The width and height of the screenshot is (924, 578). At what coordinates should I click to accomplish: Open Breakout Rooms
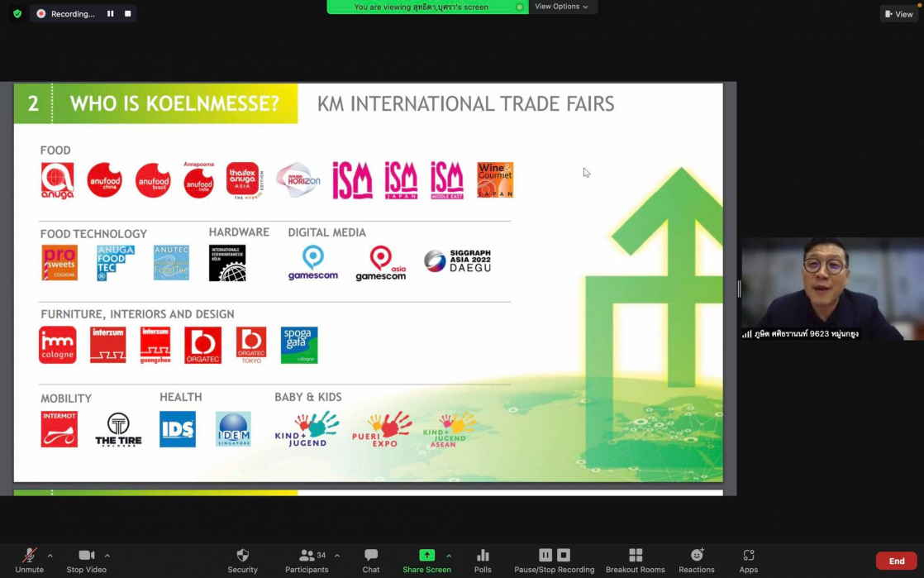coord(635,556)
